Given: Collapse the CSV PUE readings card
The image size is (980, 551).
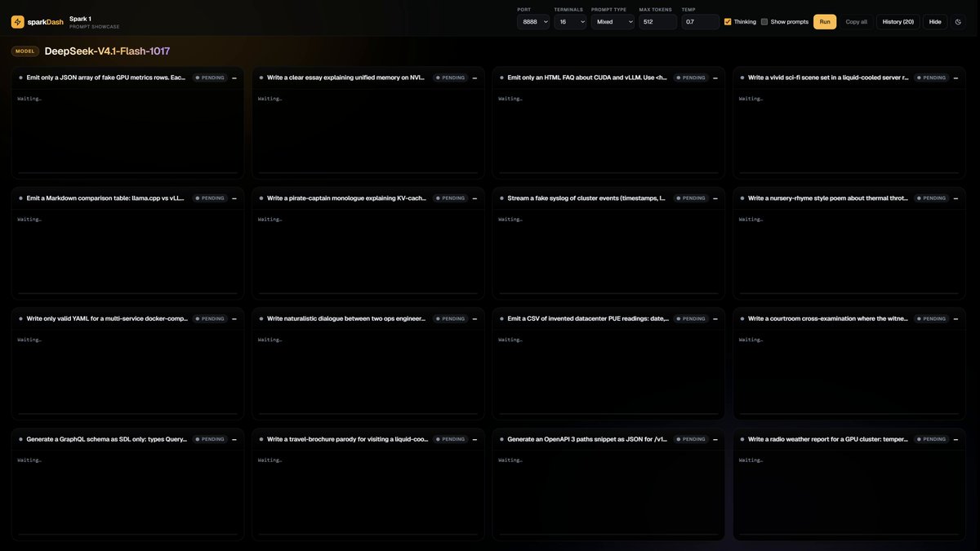Looking at the screenshot, I should click(x=715, y=318).
